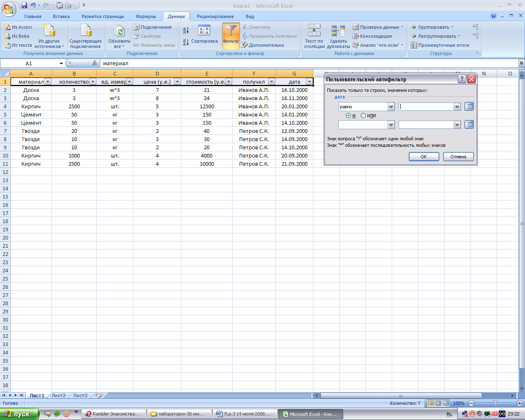
Task: Open Формулы ribbon tab
Action: (x=146, y=16)
